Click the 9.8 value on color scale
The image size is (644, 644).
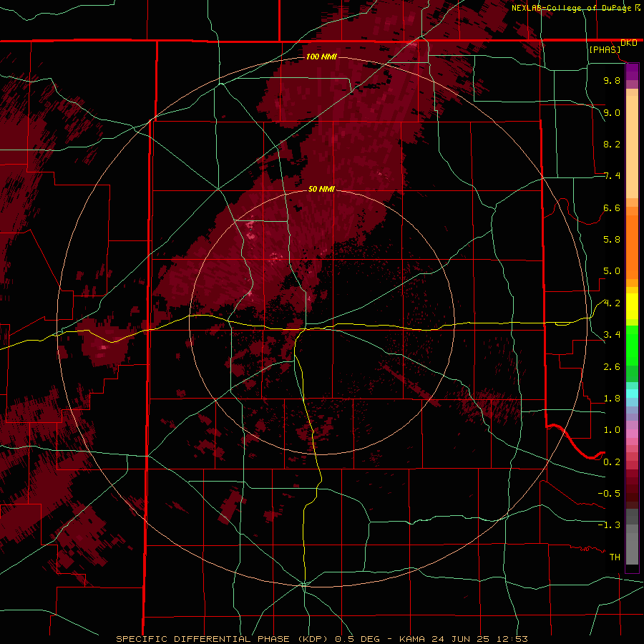612,80
